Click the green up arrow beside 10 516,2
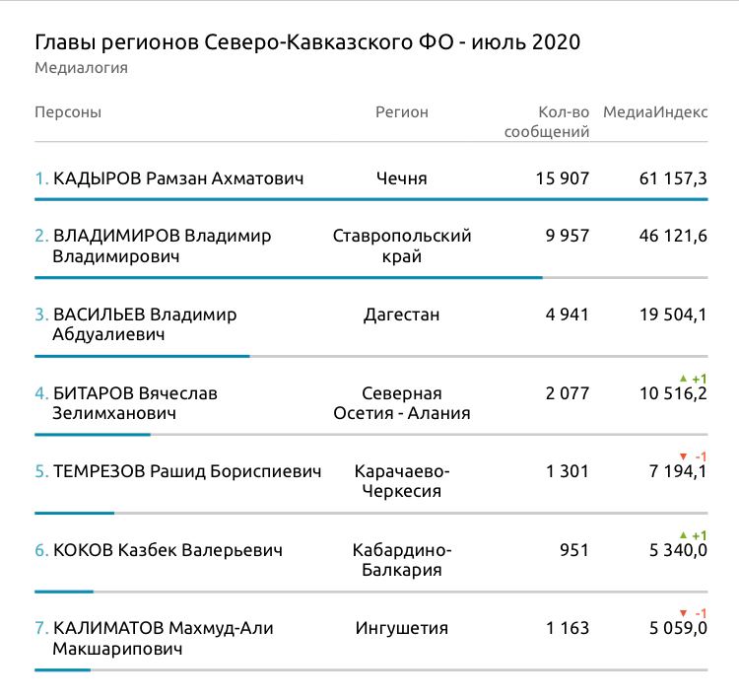The image size is (739, 700). pos(684,378)
